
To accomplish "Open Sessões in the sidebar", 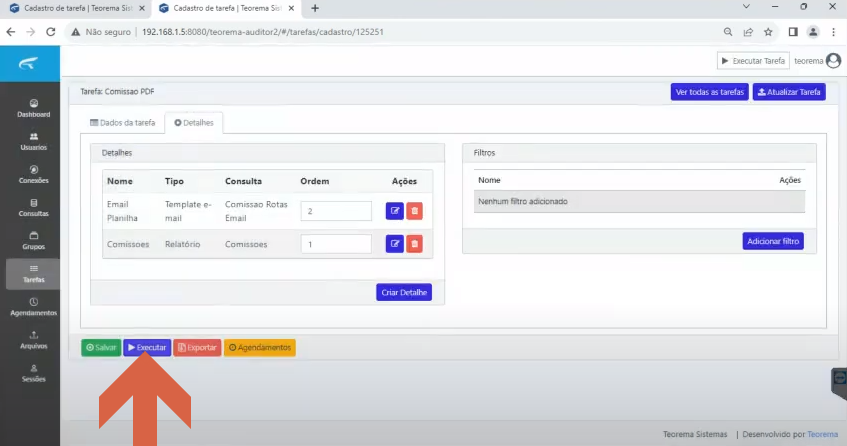I will pos(33,373).
